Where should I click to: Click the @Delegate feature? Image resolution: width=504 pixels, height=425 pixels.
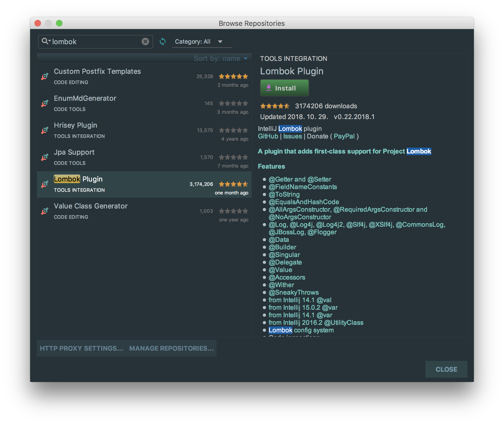(285, 262)
